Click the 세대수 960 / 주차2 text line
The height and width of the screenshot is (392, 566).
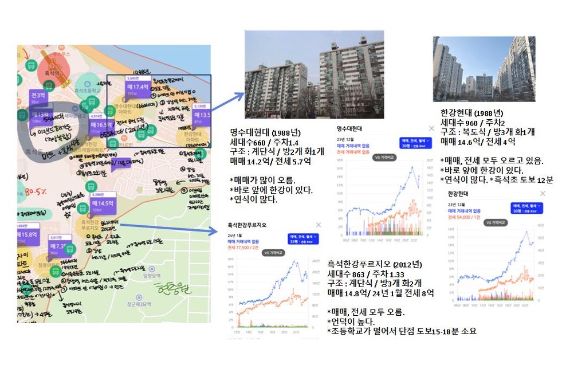[x=473, y=123]
